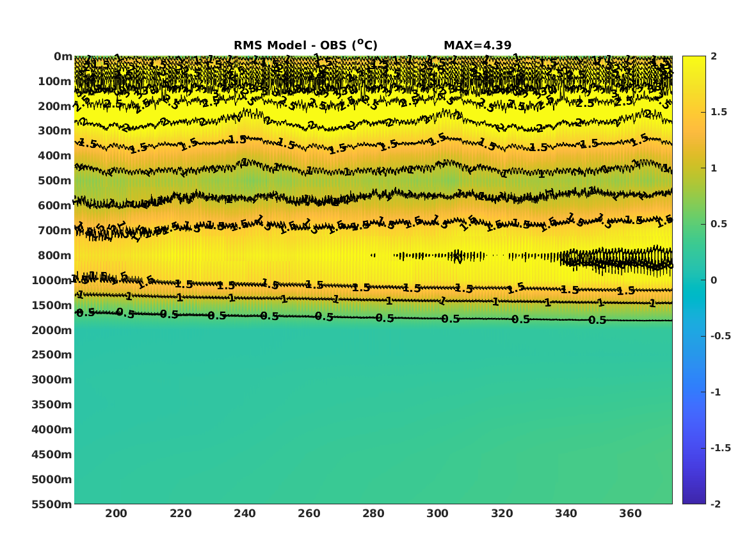Viewport: 747px width, 560px height.
Task: Click the '260' x-axis tick label
Action: point(309,513)
